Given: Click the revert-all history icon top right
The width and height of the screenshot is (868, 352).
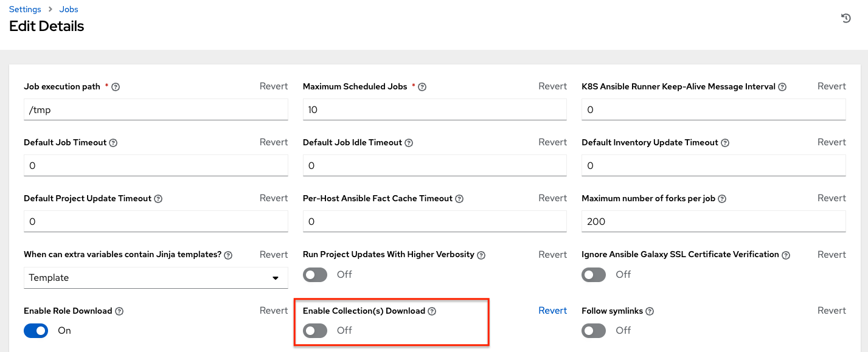Looking at the screenshot, I should coord(845,18).
